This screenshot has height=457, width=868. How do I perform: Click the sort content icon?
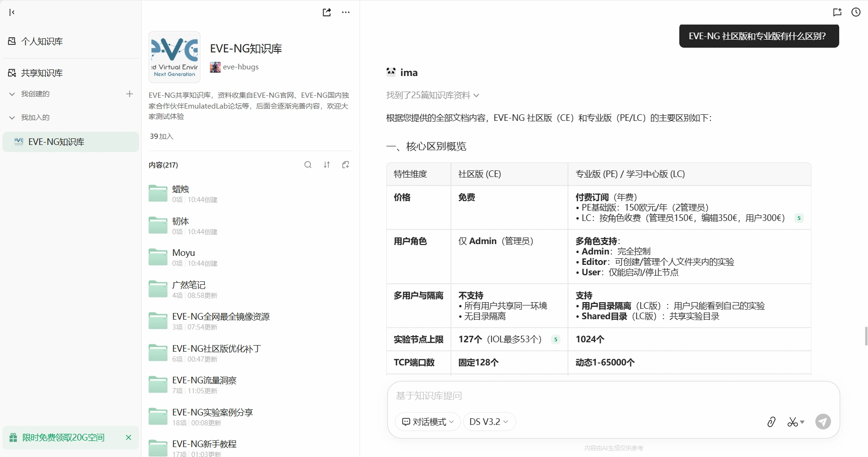click(x=327, y=165)
